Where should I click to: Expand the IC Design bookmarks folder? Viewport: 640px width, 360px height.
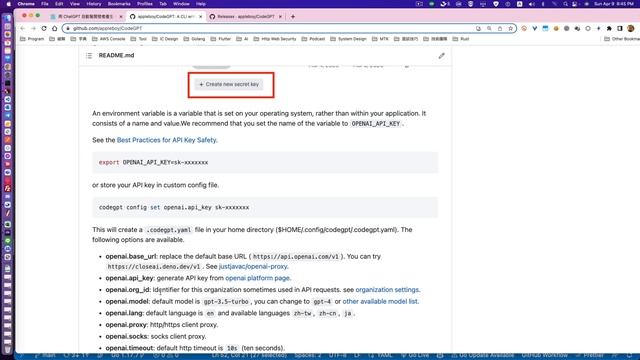coord(165,39)
